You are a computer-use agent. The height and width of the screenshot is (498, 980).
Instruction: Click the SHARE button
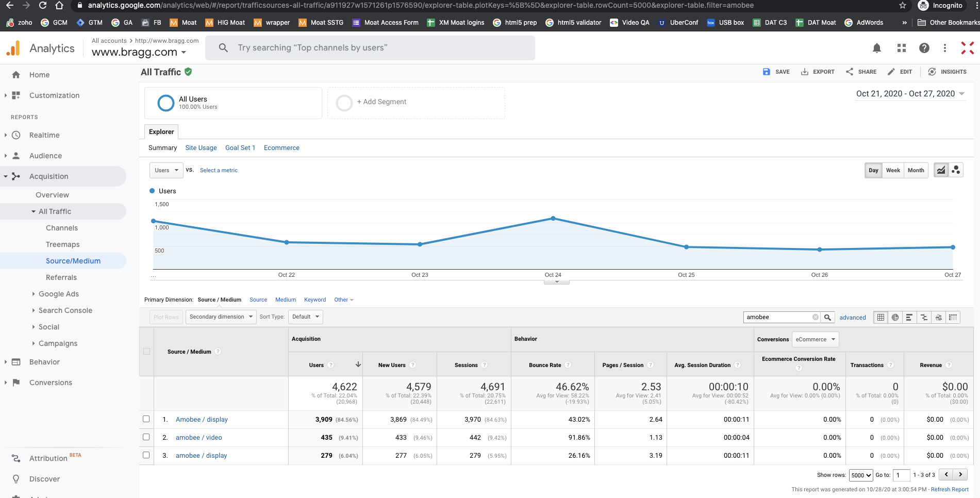[861, 72]
